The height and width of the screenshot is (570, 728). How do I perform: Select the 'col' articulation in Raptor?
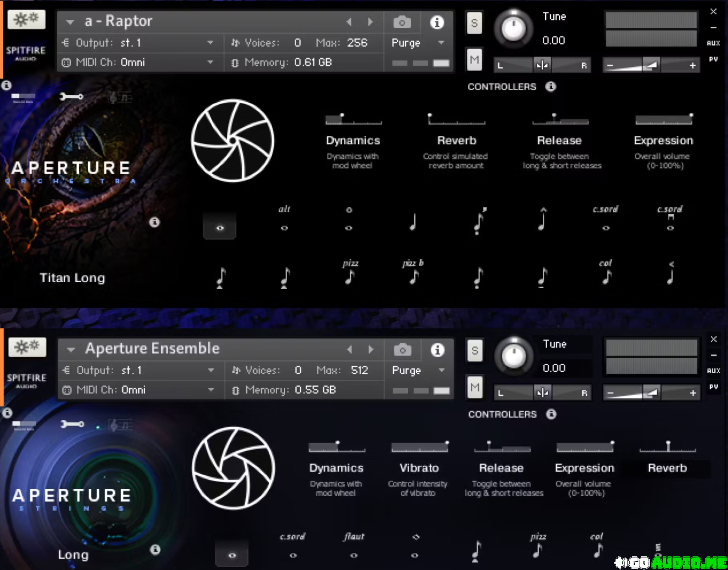(x=606, y=272)
